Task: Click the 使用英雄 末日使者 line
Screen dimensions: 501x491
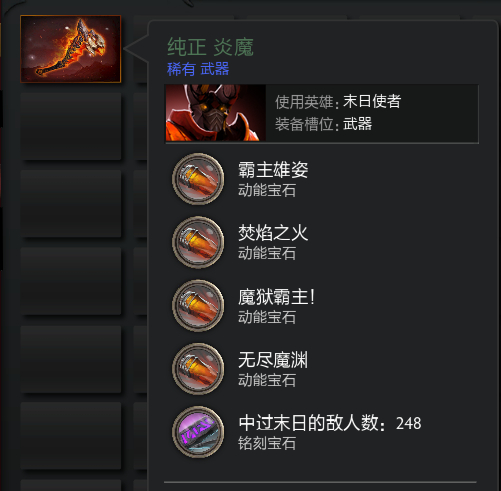Action: click(x=338, y=101)
